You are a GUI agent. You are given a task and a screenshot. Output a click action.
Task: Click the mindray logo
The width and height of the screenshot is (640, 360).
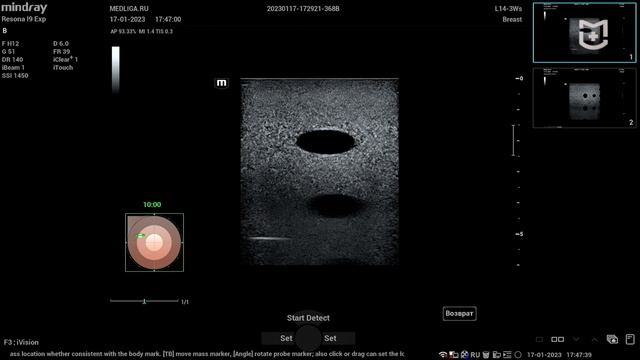tap(24, 7)
